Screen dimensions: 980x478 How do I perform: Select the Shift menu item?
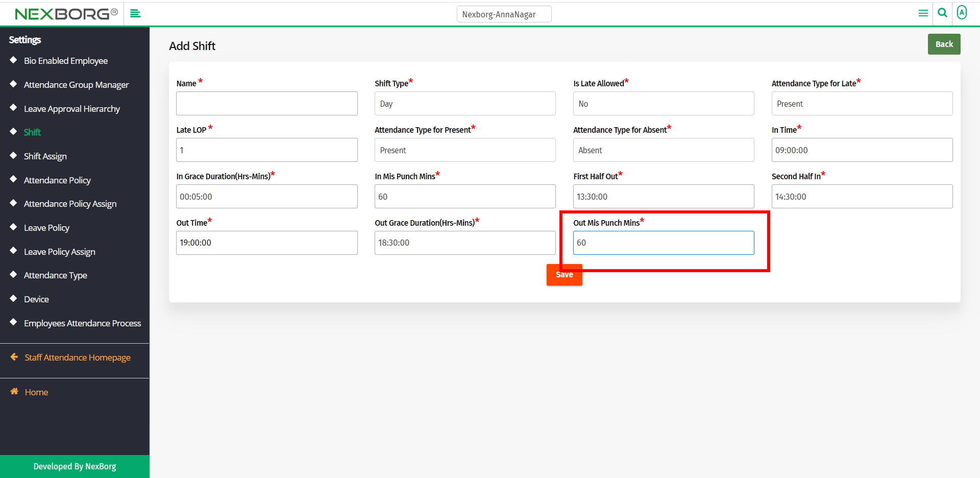point(32,132)
